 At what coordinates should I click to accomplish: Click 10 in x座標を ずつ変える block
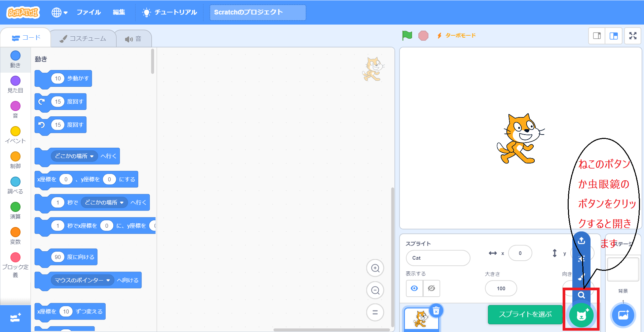[66, 311]
